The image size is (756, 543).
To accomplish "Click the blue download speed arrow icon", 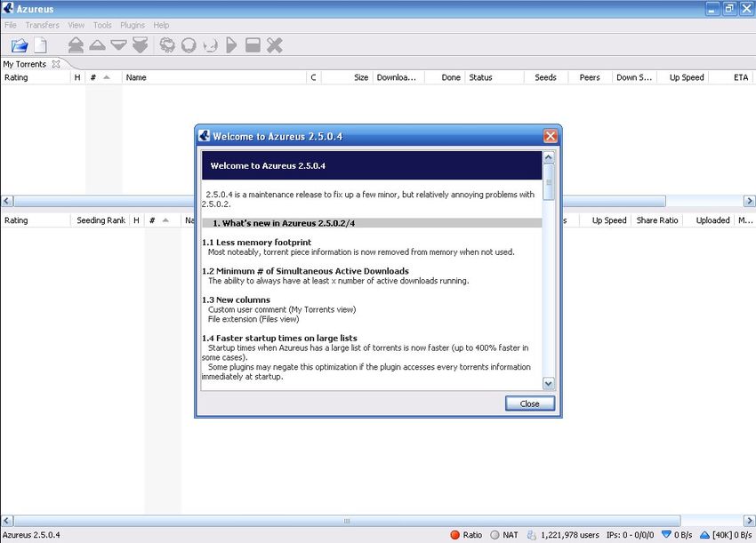I will click(x=666, y=534).
